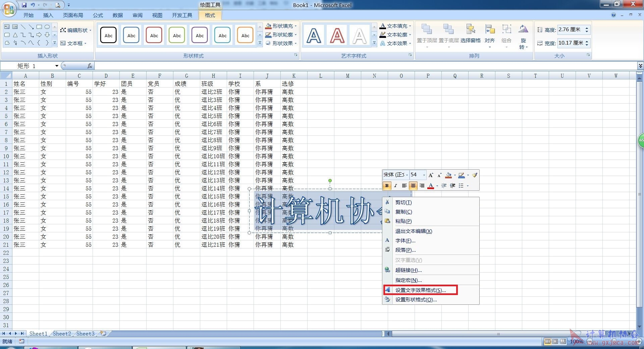The image size is (644, 349).
Task: Expand the shape styles gallery more button
Action: (x=260, y=43)
